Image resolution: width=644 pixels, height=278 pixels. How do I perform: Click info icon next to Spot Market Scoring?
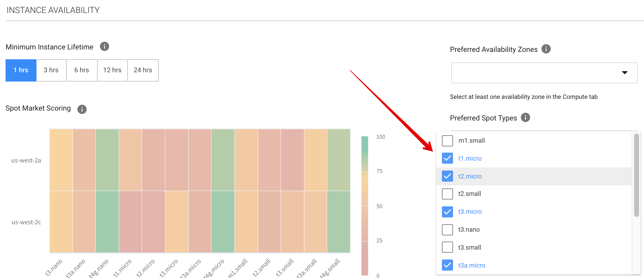tap(82, 109)
